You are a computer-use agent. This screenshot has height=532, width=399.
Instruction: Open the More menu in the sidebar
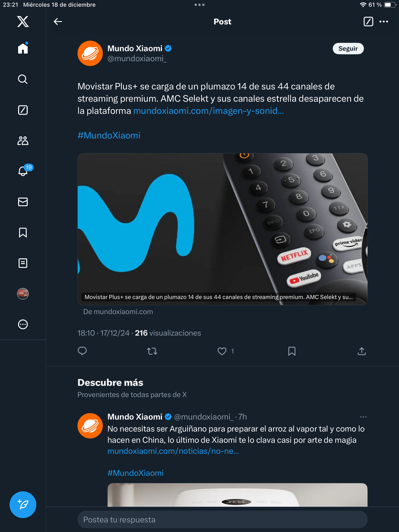tap(22, 324)
